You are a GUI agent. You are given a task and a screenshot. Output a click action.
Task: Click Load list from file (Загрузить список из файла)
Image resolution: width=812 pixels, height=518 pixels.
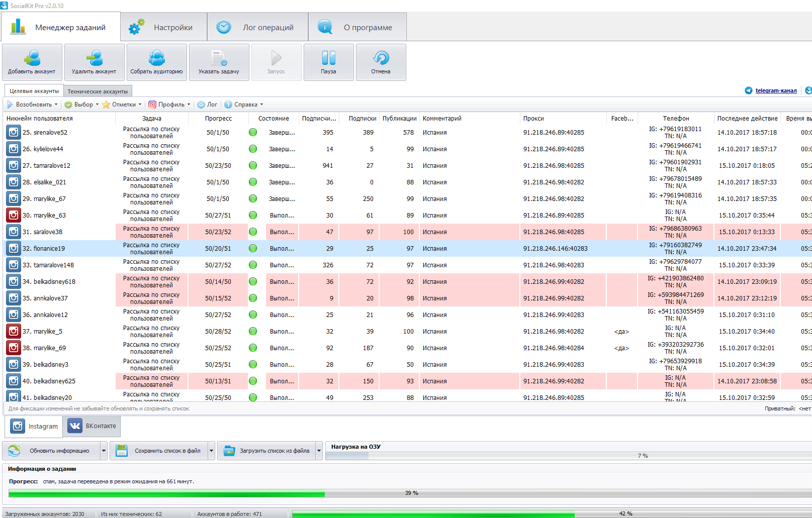tap(266, 451)
